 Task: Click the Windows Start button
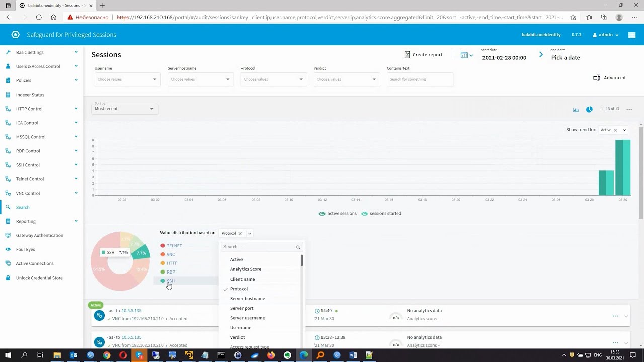tap(8, 355)
